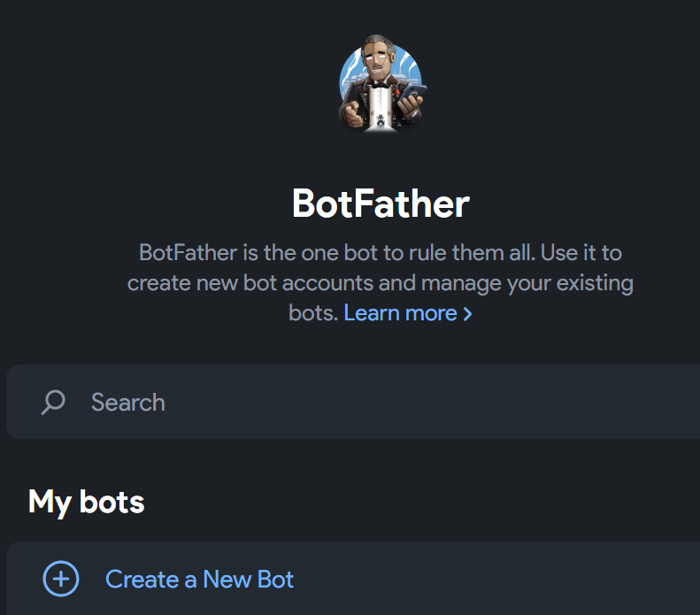Focus the Search input field
Screen dimensions: 700x615
(x=354, y=402)
